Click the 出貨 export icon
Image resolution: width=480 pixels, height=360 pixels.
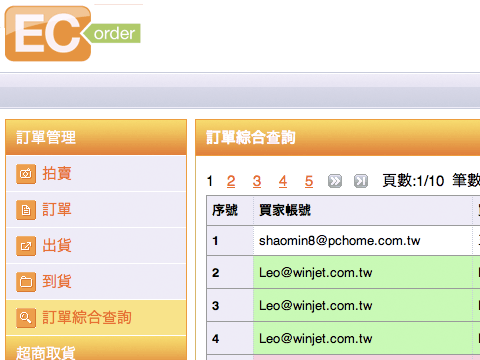click(x=26, y=246)
